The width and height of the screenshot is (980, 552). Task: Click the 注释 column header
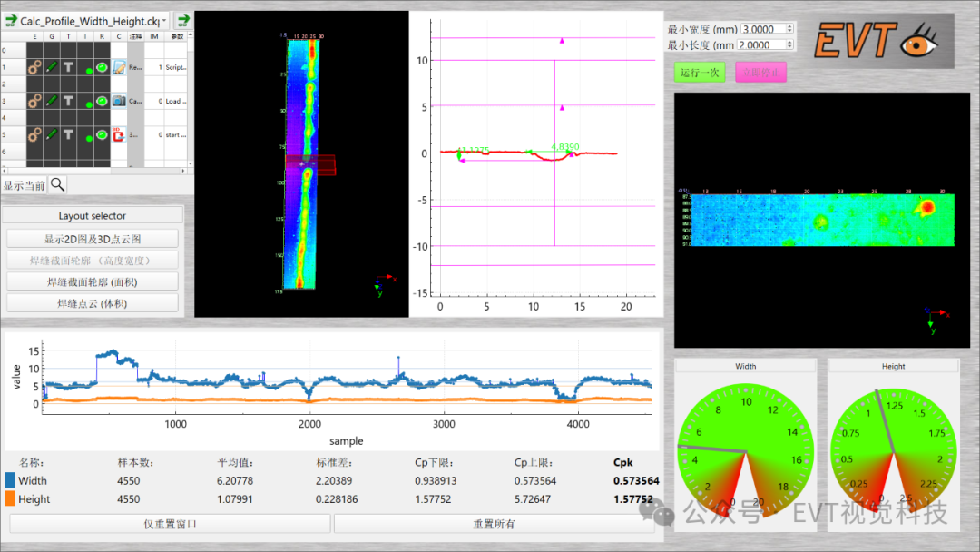135,37
